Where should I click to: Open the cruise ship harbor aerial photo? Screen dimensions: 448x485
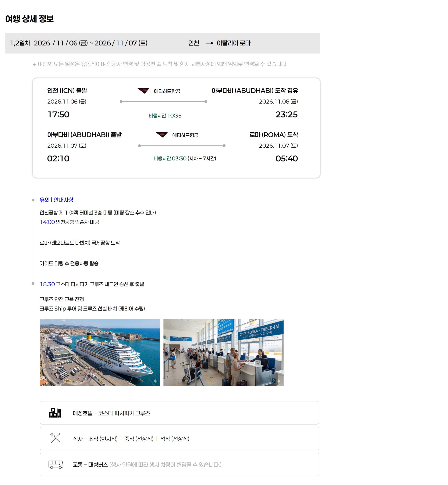(100, 352)
